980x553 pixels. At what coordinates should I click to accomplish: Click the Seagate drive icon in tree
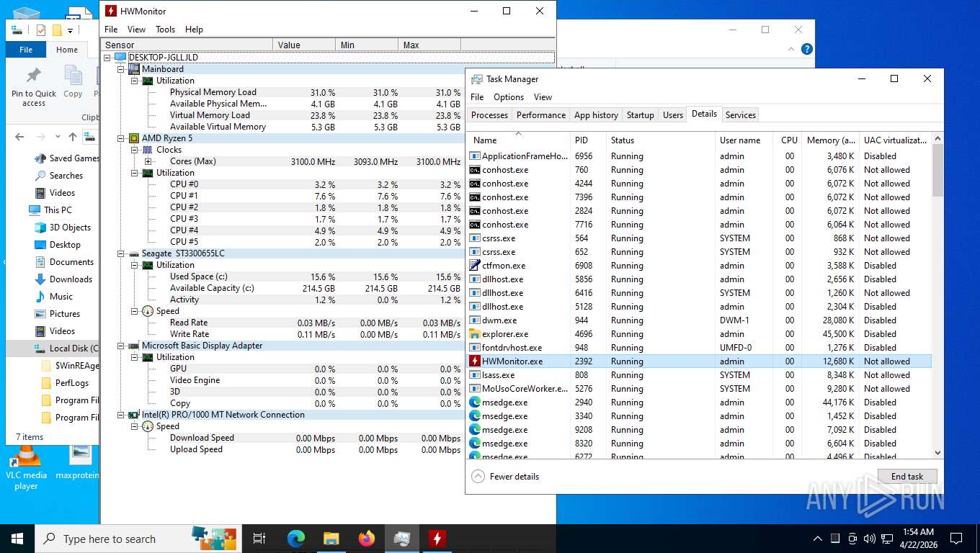[134, 253]
